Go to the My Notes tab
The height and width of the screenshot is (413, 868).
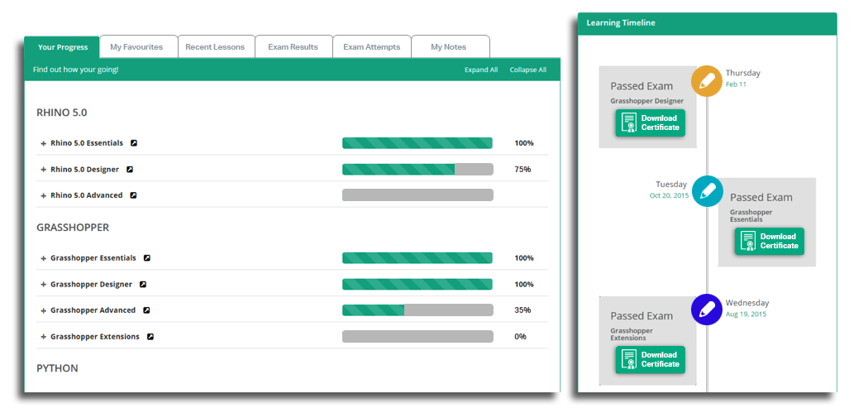point(450,47)
